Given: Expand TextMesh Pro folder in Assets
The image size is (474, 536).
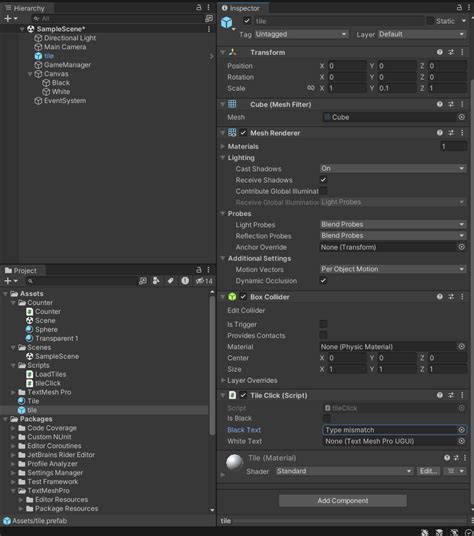Looking at the screenshot, I should click(13, 392).
